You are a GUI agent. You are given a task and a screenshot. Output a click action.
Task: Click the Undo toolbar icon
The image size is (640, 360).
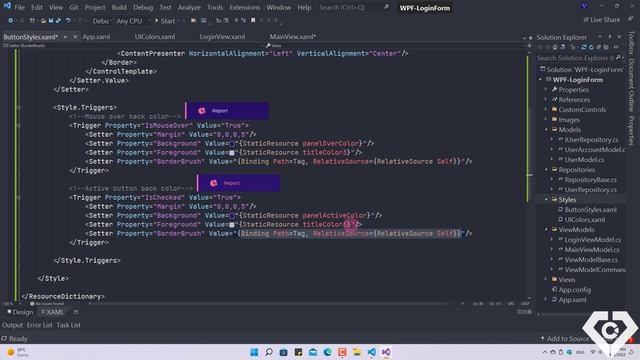pos(68,20)
